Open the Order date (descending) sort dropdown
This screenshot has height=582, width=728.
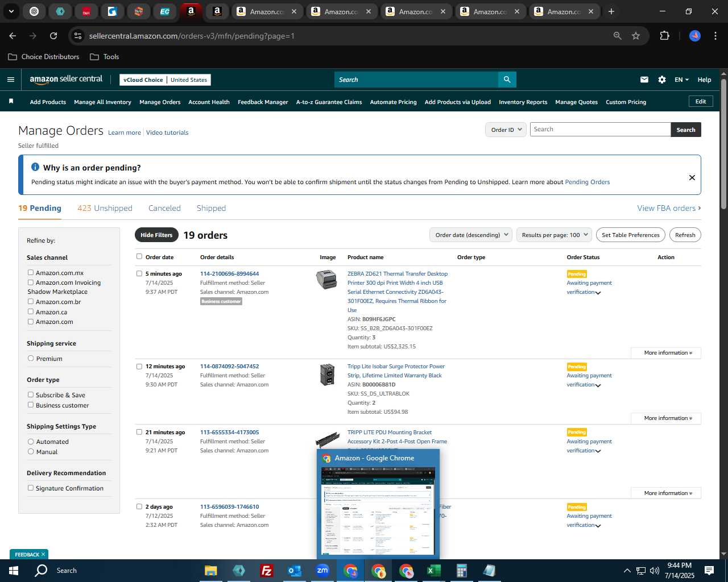pyautogui.click(x=471, y=235)
